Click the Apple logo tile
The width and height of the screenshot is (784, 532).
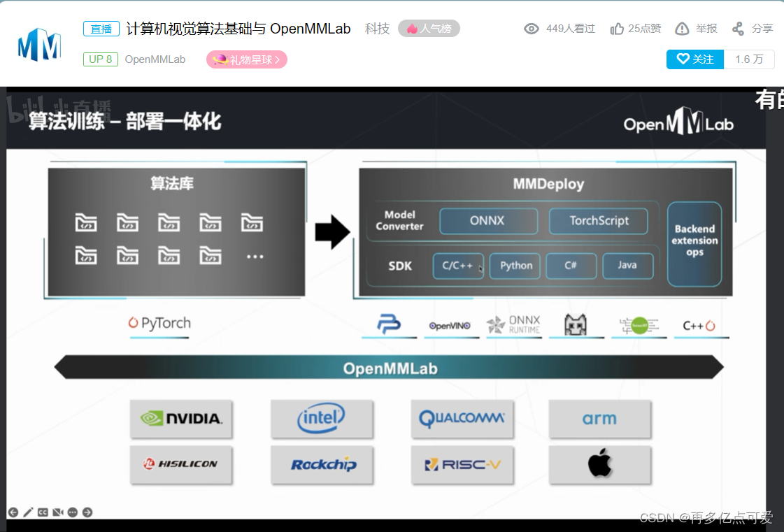click(599, 465)
